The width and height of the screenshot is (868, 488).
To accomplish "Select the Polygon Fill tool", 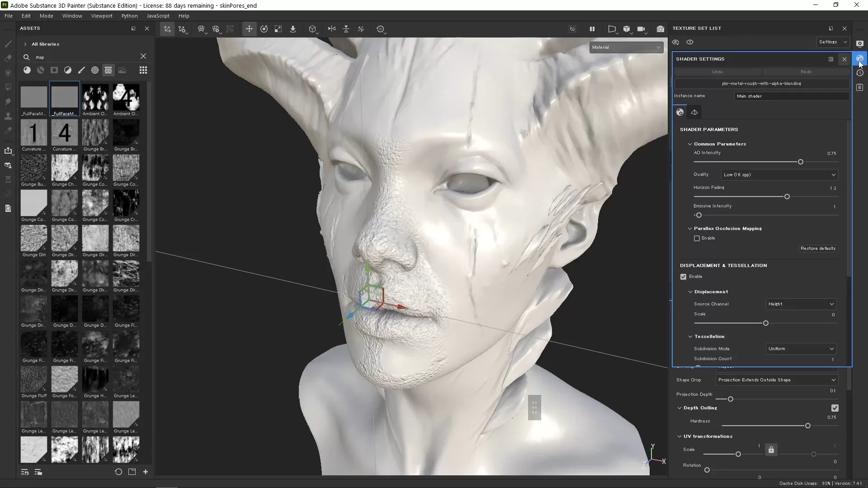I will [x=8, y=86].
